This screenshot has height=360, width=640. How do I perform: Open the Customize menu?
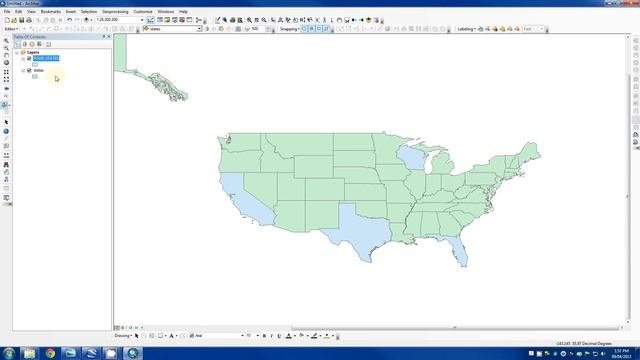pos(143,12)
